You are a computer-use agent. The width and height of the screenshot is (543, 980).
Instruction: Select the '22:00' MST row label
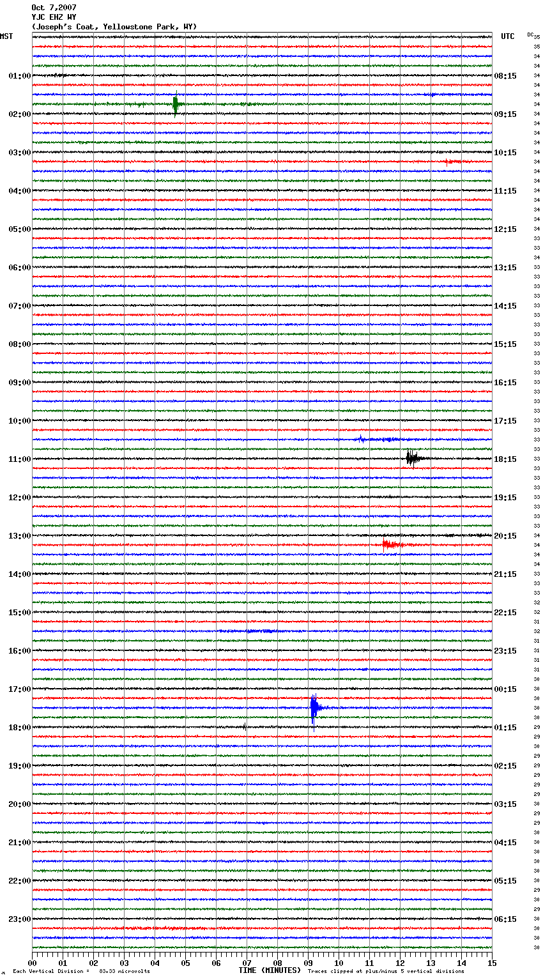[x=20, y=881]
